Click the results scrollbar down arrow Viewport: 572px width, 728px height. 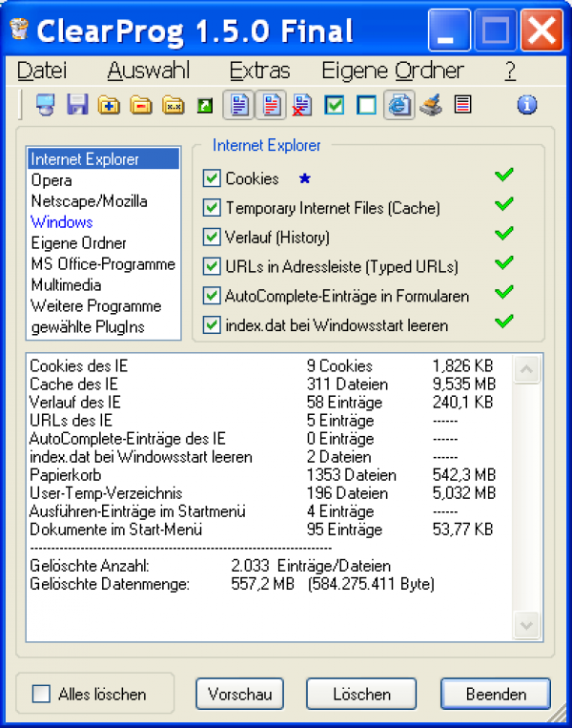pyautogui.click(x=526, y=625)
